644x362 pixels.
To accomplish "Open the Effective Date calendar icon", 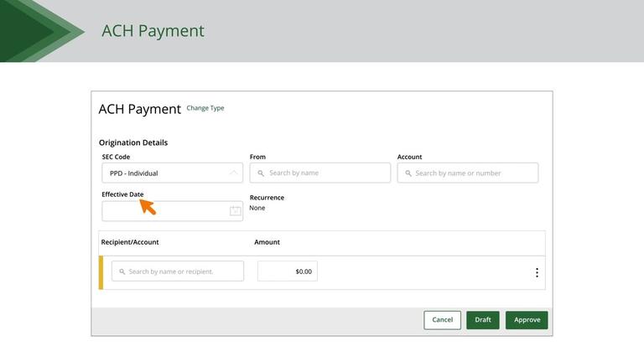I will point(236,211).
